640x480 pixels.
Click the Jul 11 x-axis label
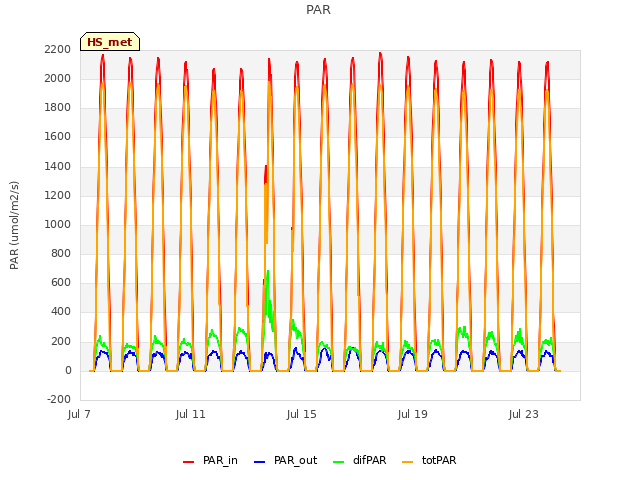click(x=191, y=414)
